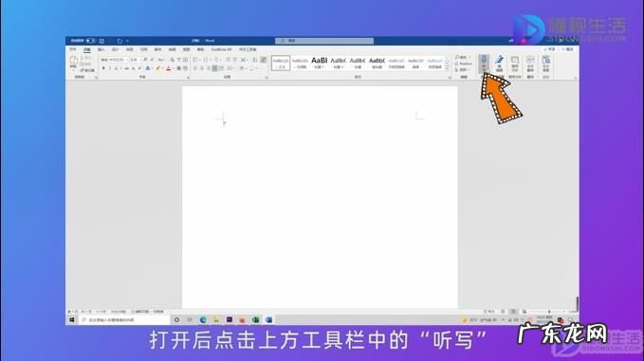The height and width of the screenshot is (361, 644).
Task: Apply Bold formatting
Action: coord(103,68)
